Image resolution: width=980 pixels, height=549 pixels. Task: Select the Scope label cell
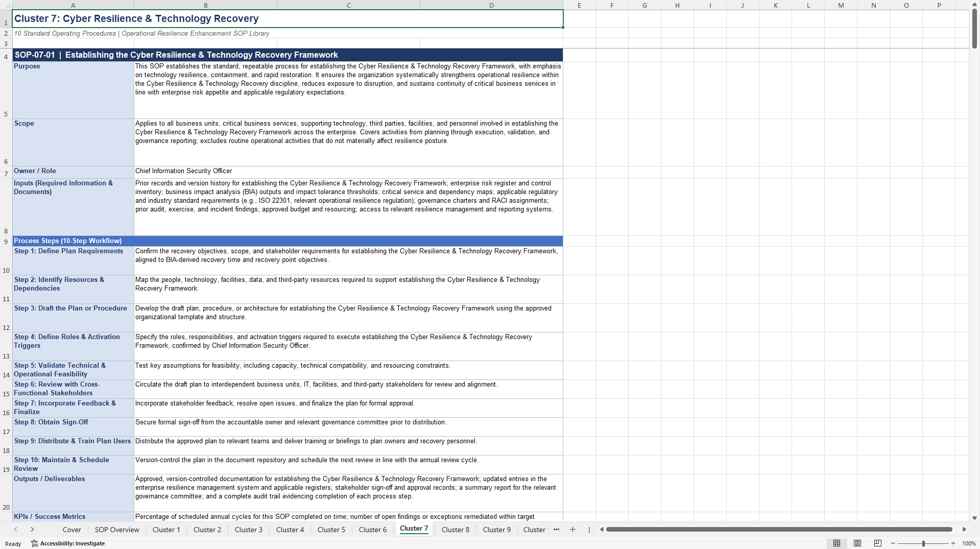tap(73, 142)
